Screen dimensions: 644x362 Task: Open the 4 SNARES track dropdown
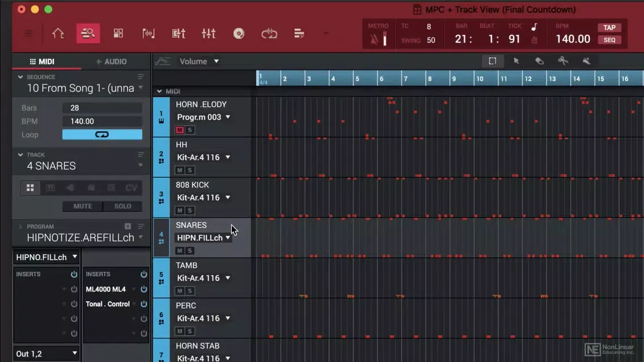(141, 165)
